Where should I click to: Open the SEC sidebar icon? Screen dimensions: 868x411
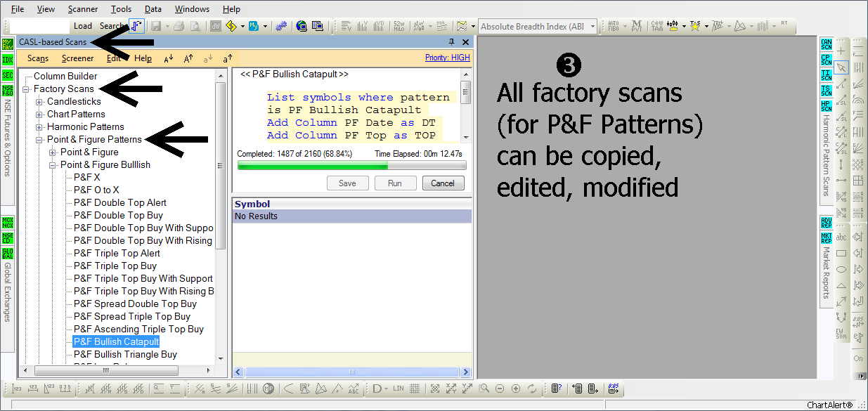8,75
